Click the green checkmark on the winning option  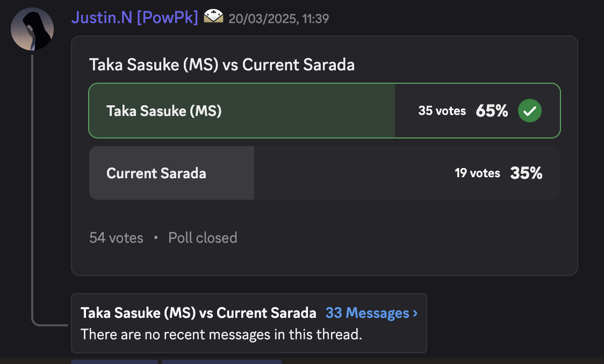[x=529, y=111]
